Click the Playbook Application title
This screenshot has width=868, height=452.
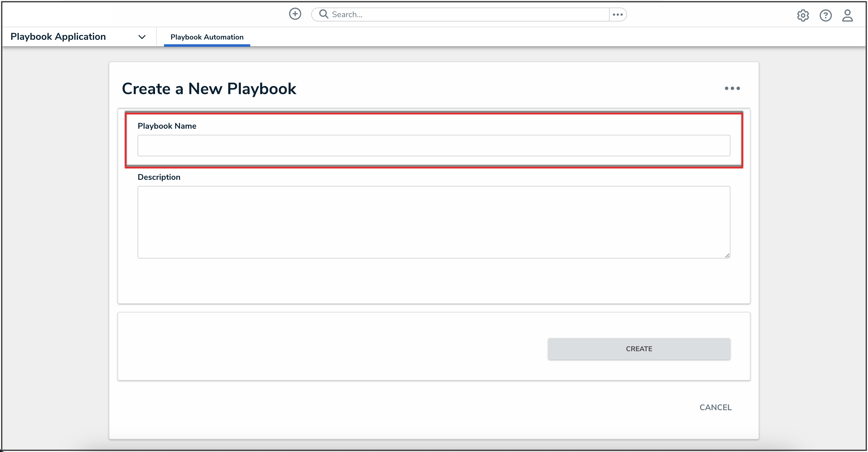[x=58, y=36]
